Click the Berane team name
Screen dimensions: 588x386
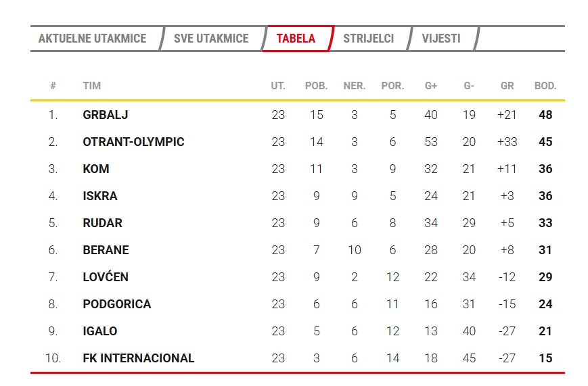click(x=106, y=250)
